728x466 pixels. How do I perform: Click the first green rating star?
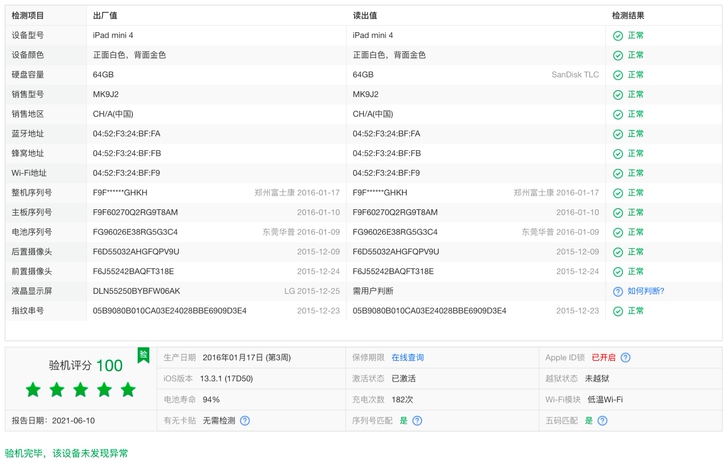pos(33,389)
